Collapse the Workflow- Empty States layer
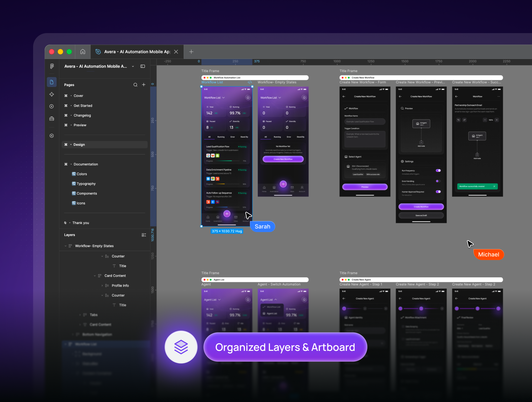 [66, 246]
